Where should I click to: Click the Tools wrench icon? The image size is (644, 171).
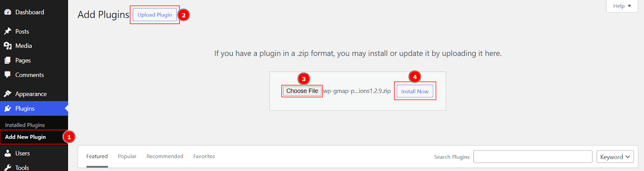point(8,168)
